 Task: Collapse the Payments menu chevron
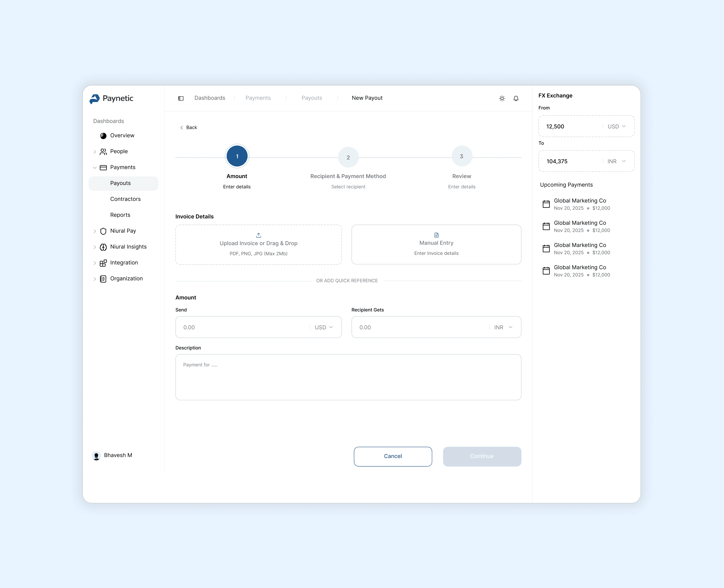95,167
